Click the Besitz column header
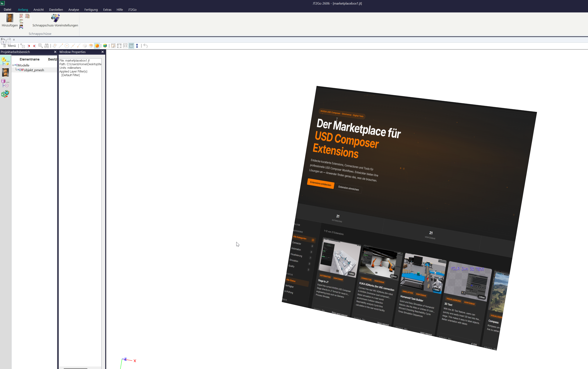The width and height of the screenshot is (588, 369). (x=52, y=59)
